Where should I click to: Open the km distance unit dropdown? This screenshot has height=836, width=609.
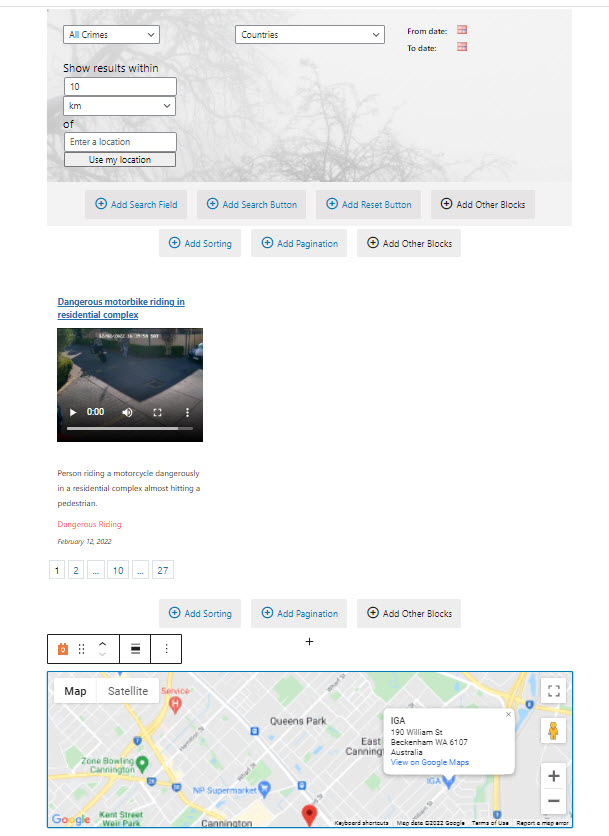pos(119,106)
